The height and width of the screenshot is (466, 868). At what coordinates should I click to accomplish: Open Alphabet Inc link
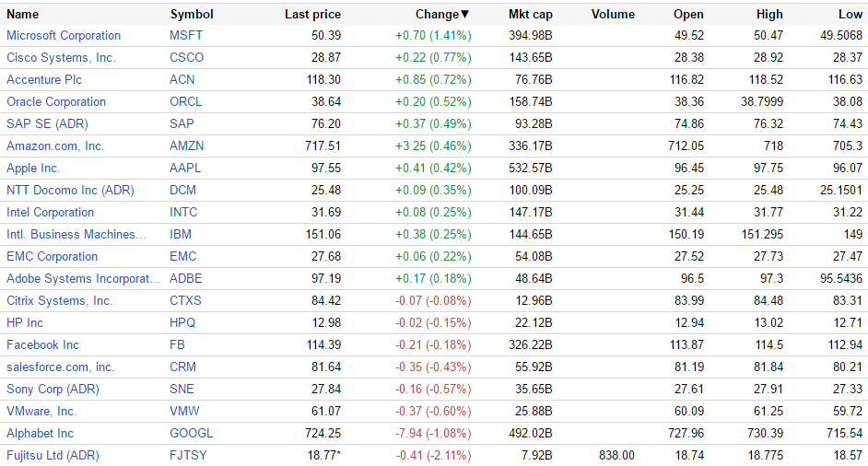(x=40, y=434)
